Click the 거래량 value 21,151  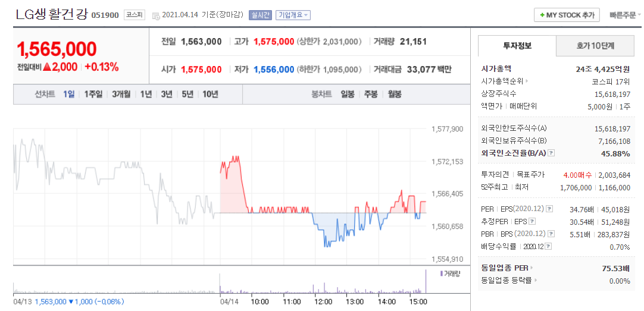click(413, 42)
